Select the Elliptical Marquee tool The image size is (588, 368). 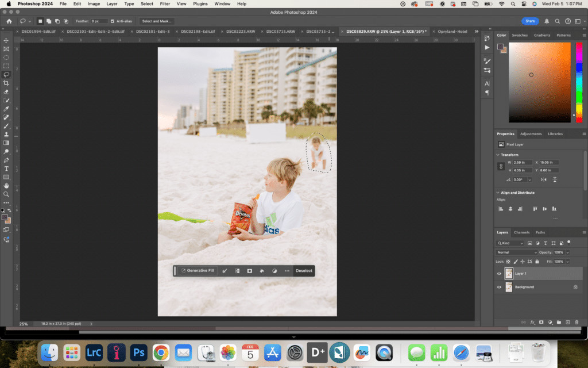point(6,57)
